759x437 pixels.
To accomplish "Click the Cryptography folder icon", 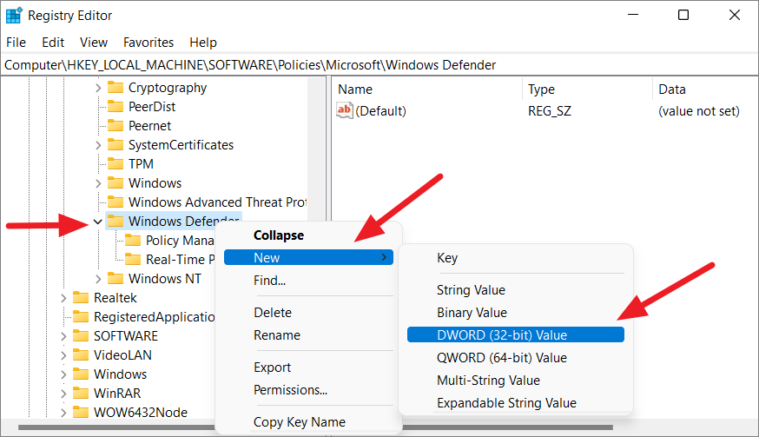I will [x=115, y=88].
